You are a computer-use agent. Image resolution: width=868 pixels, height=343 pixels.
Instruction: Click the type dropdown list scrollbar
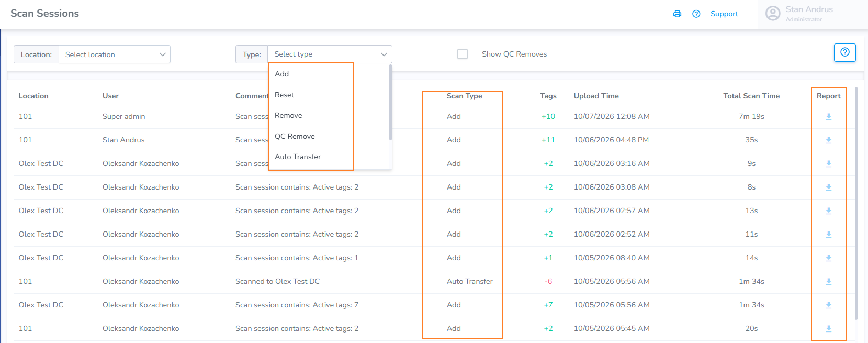tap(390, 103)
